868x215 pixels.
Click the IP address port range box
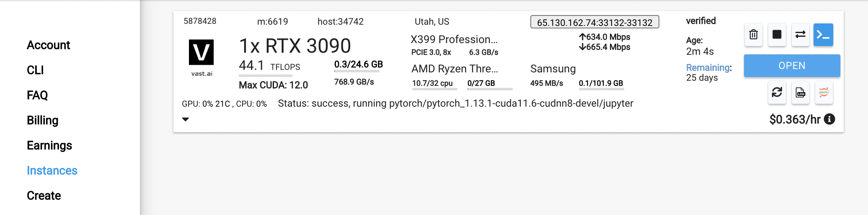click(594, 22)
